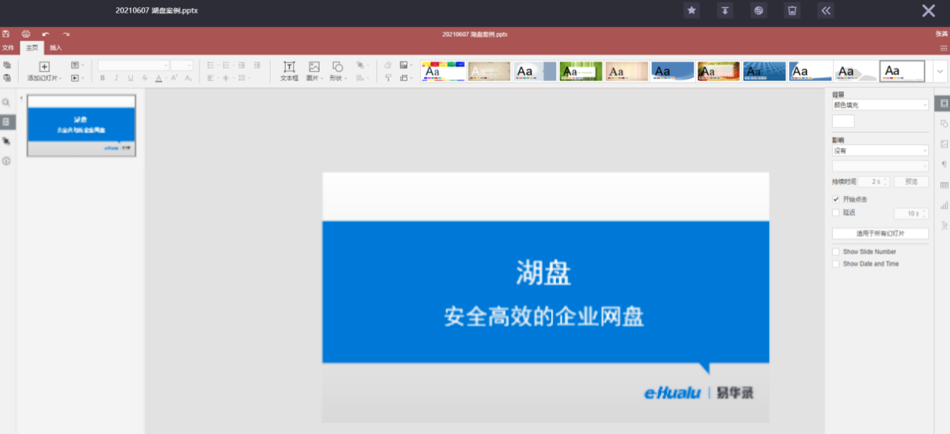The image size is (950, 434).
Task: Click the 预览 preview button
Action: (911, 181)
